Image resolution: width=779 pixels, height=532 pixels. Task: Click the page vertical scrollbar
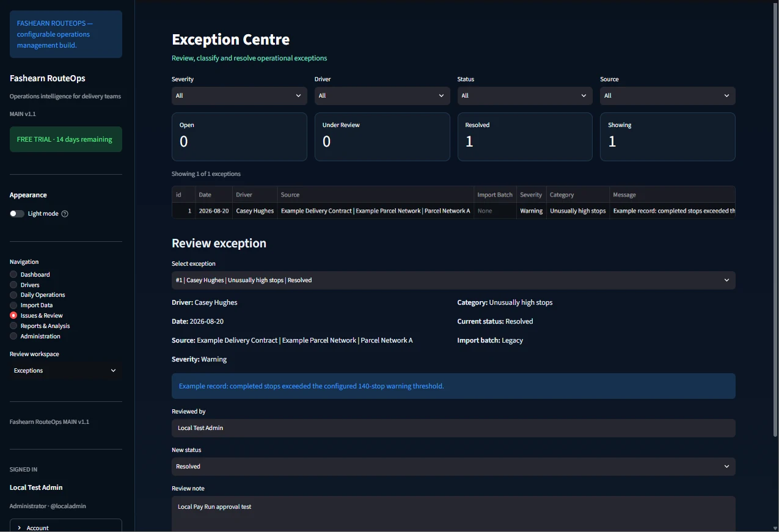(775, 220)
